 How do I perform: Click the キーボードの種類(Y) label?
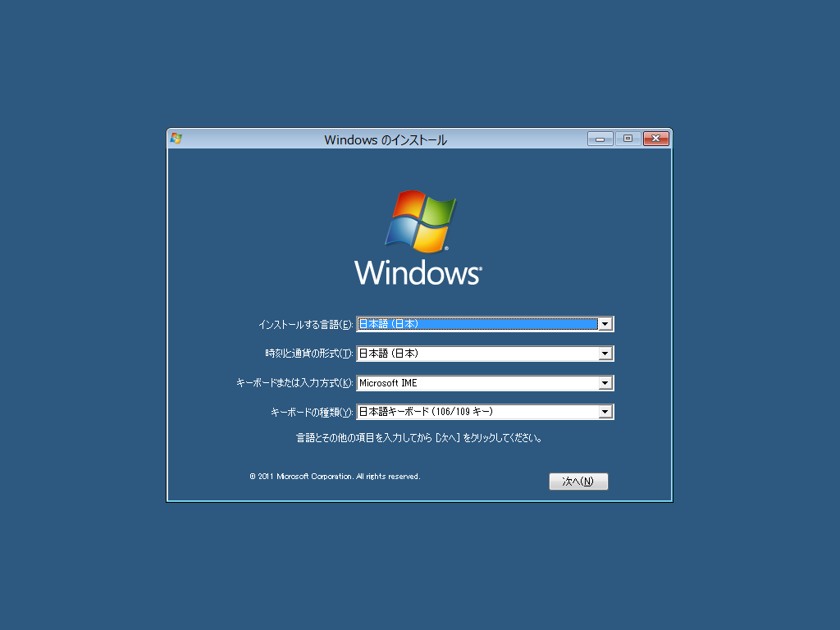(312, 412)
